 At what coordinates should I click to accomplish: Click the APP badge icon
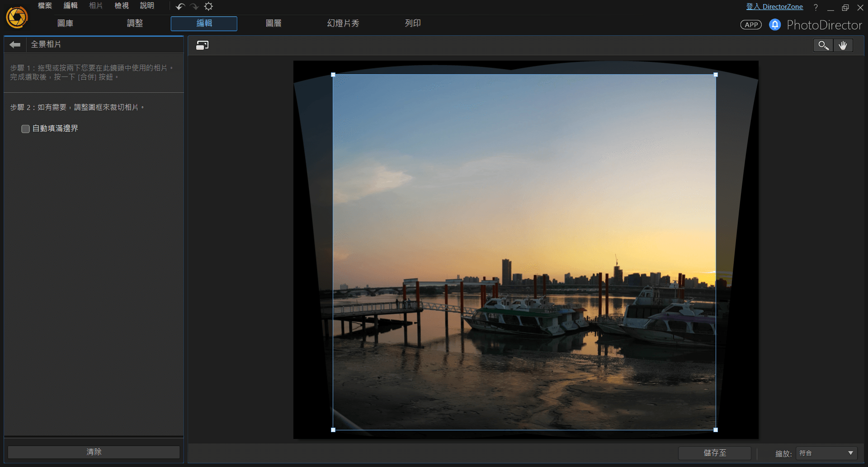click(x=751, y=25)
